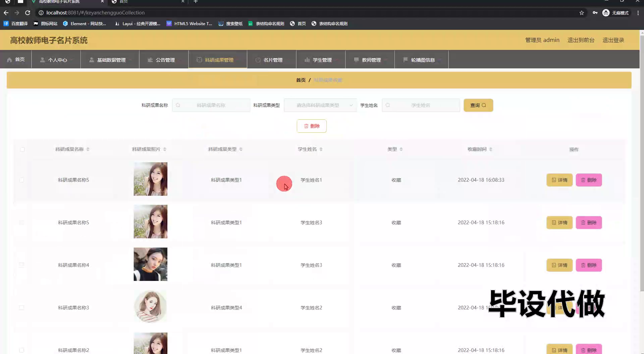The height and width of the screenshot is (354, 644).
Task: Expand the 学生管理 menu
Action: tap(321, 60)
